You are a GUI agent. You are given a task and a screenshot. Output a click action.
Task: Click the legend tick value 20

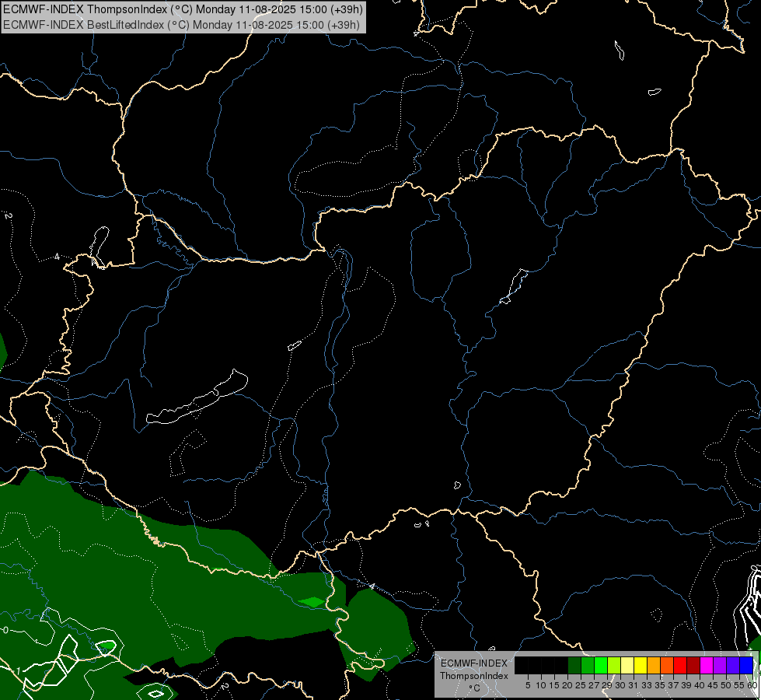[568, 685]
